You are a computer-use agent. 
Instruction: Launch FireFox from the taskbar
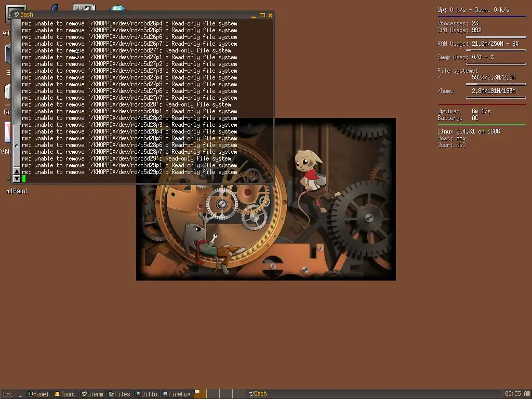(x=177, y=394)
